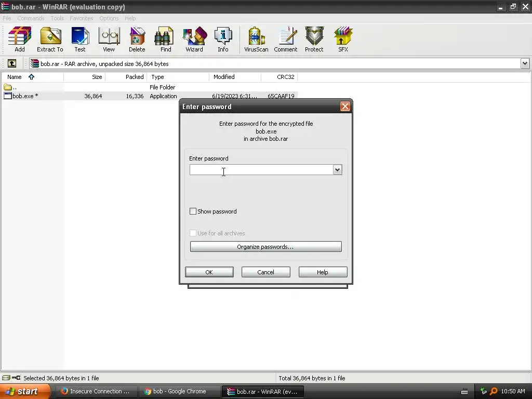Sort by the Name column header
Image resolution: width=532 pixels, height=399 pixels.
[32, 77]
